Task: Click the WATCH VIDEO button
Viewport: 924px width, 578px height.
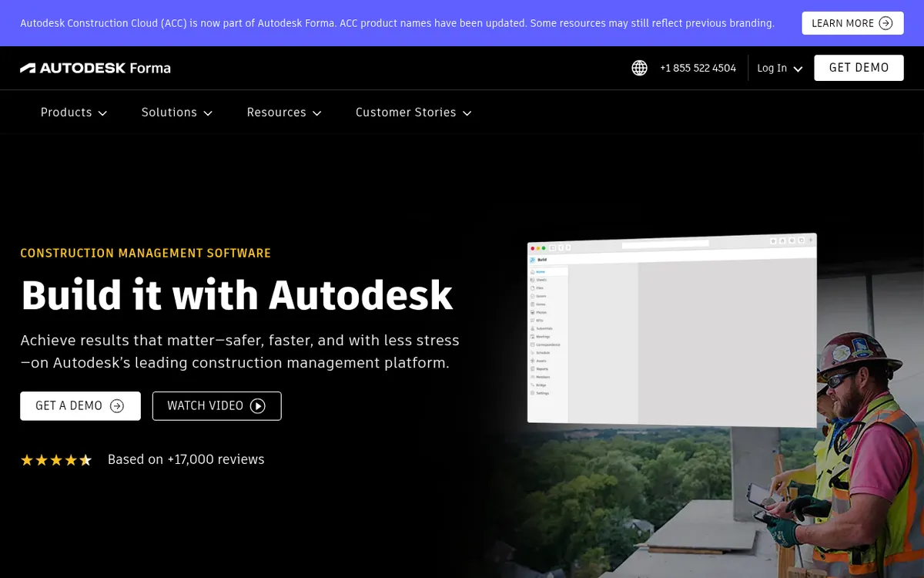Action: 216,406
